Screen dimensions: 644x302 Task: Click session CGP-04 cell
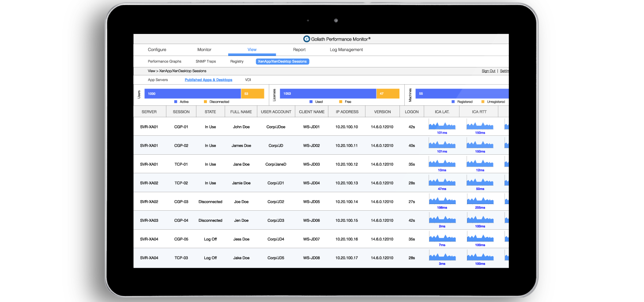pos(181,220)
